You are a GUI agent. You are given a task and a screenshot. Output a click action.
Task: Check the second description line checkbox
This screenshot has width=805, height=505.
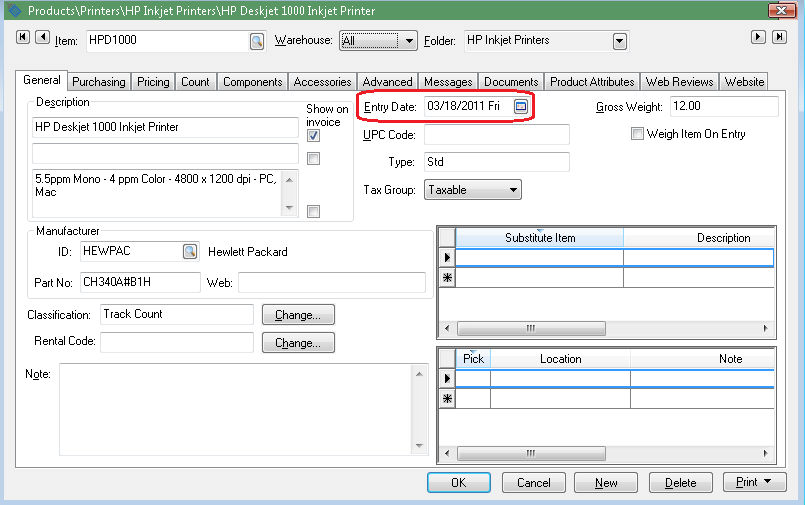[313, 159]
